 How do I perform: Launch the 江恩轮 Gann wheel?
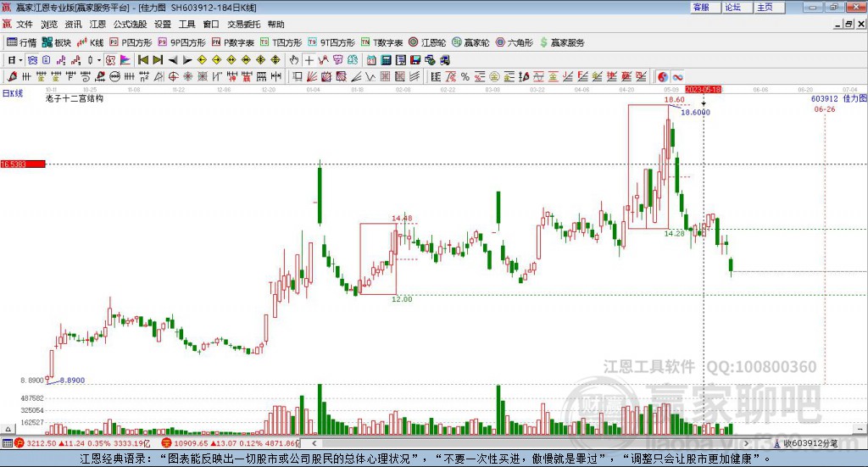pos(427,42)
